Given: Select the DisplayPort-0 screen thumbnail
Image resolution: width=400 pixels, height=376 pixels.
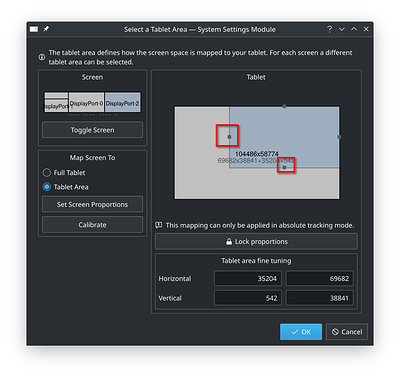Looking at the screenshot, I should [x=86, y=102].
